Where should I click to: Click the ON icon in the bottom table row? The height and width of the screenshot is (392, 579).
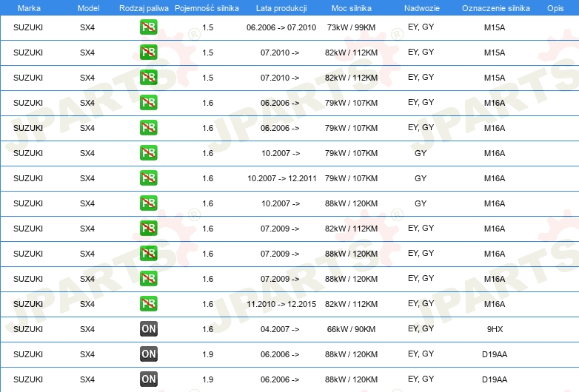click(148, 379)
